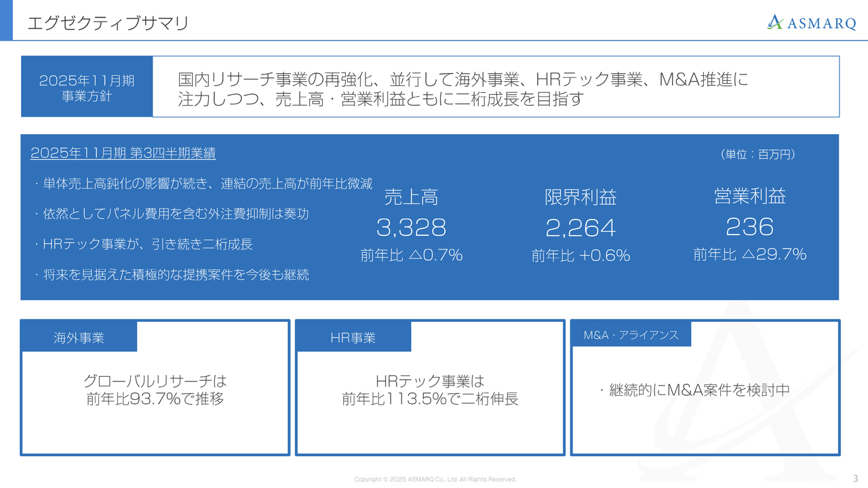Image resolution: width=868 pixels, height=488 pixels.
Task: Open the 2025年11月期 第3四半期業績 link
Action: point(123,153)
